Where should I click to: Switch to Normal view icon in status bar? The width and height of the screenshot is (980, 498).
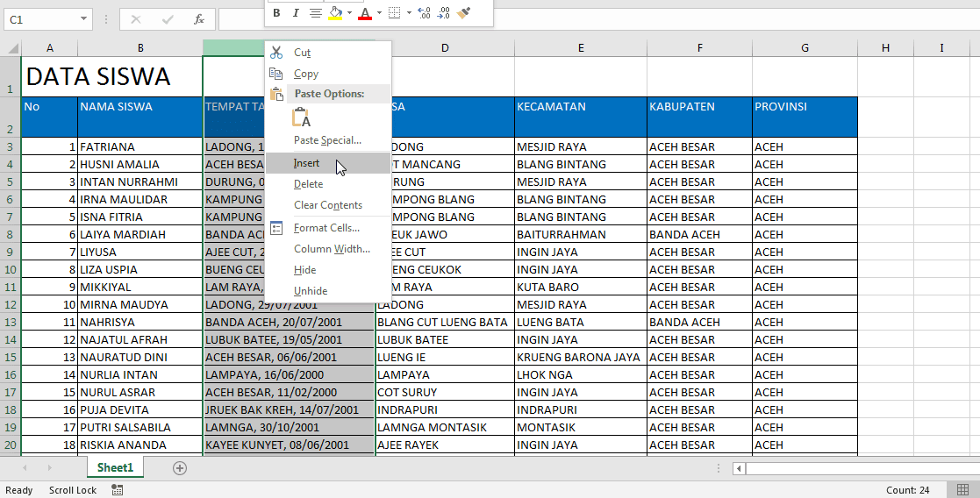(x=962, y=490)
